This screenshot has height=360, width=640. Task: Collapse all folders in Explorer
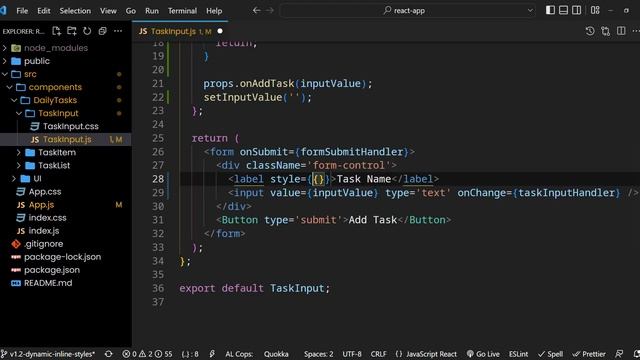102,31
